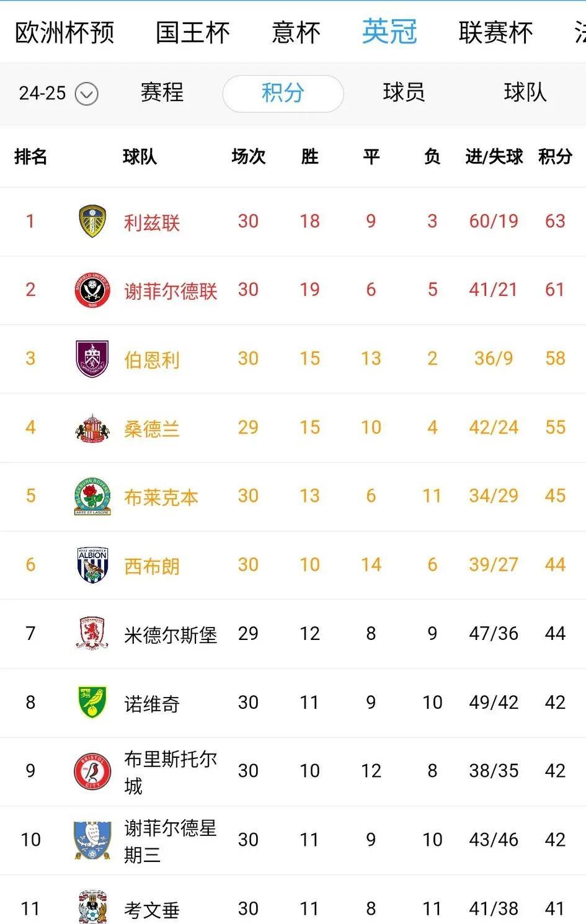Select the 伯恩利 (Burnley) club logo

tap(91, 358)
